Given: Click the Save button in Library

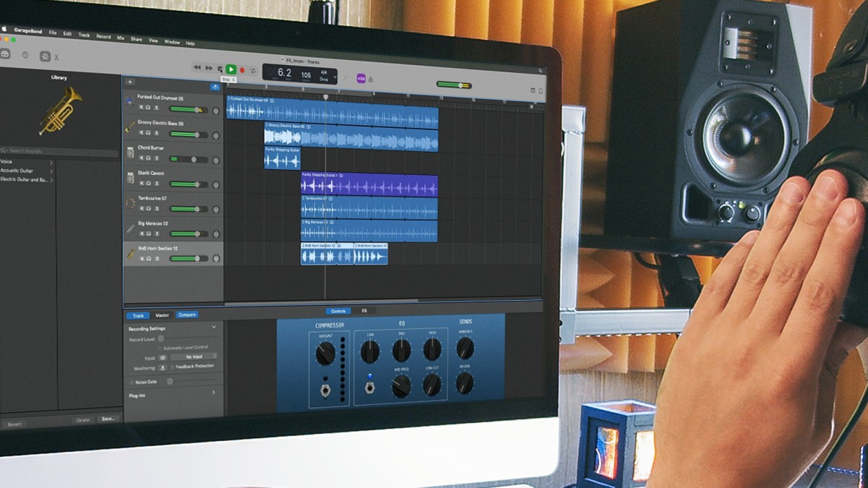Looking at the screenshot, I should click(x=108, y=419).
